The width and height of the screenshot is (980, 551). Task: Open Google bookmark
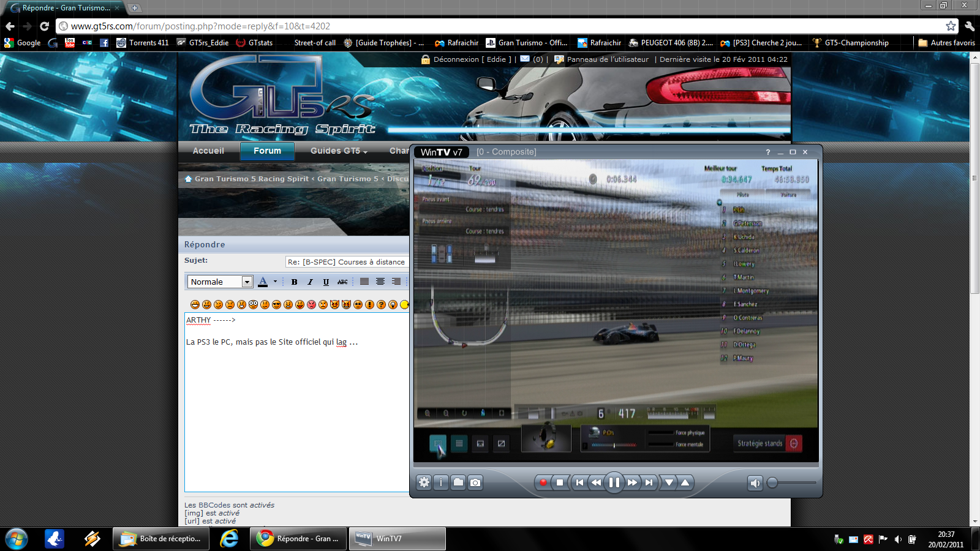(23, 43)
